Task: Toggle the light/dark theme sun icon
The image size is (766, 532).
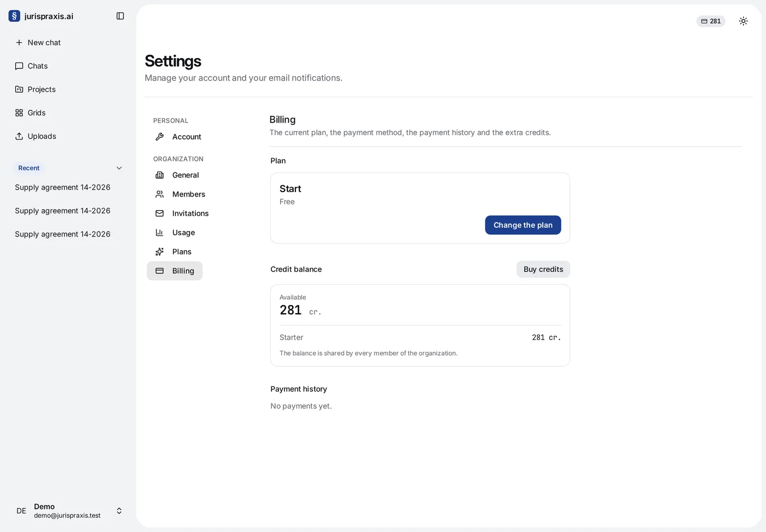Action: (x=743, y=21)
